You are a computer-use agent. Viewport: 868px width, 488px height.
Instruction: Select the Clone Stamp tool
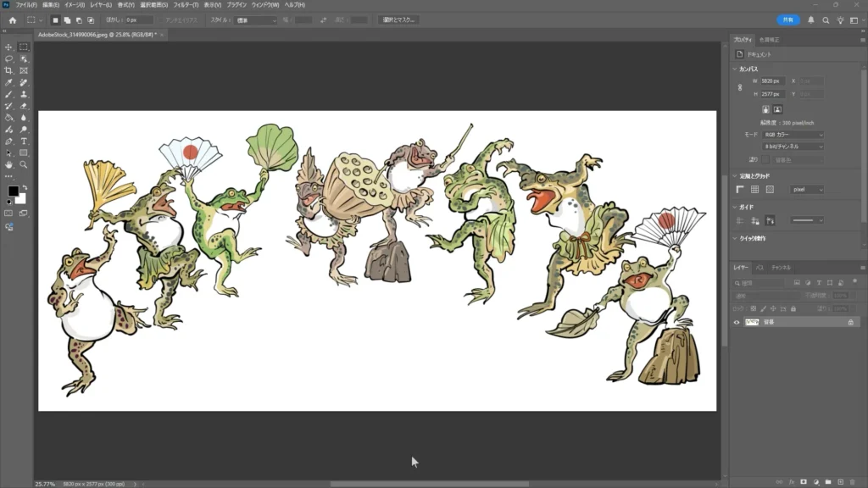(24, 95)
